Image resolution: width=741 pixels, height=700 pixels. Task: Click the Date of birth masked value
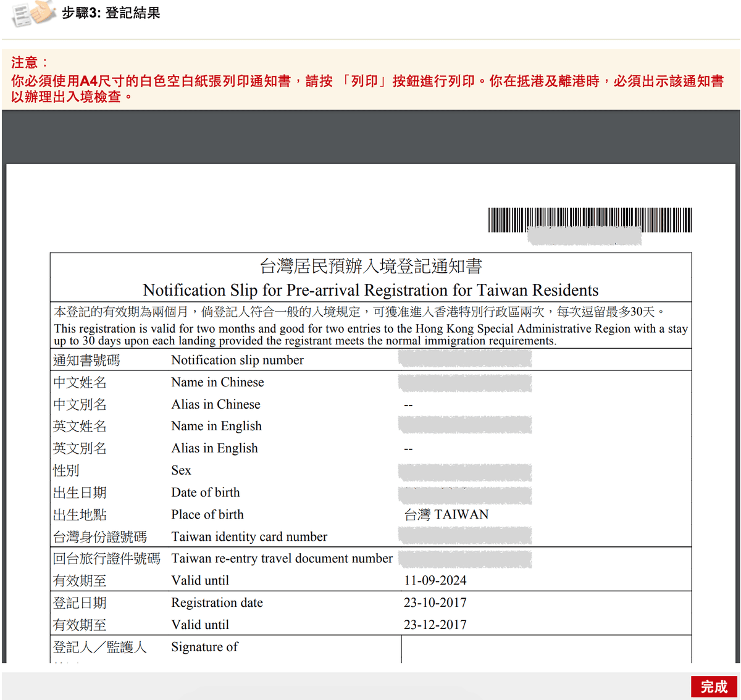464,494
